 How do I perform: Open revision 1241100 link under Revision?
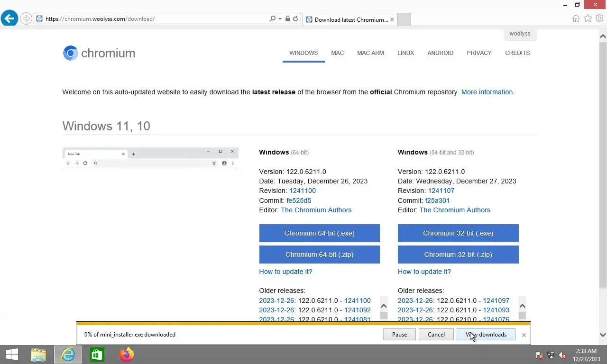[303, 191]
